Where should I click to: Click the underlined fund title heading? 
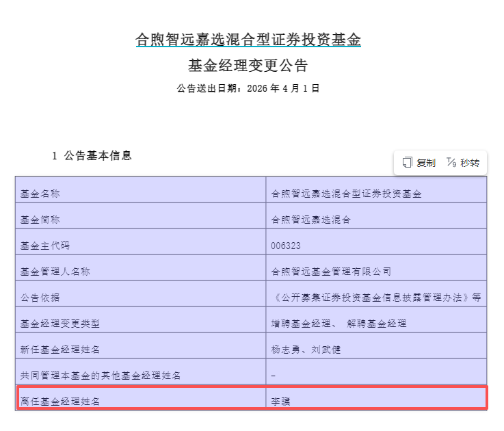click(248, 40)
